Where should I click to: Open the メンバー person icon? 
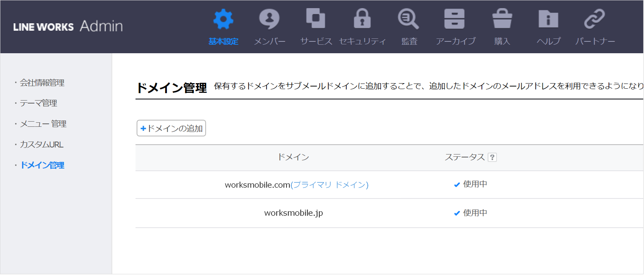(x=269, y=19)
